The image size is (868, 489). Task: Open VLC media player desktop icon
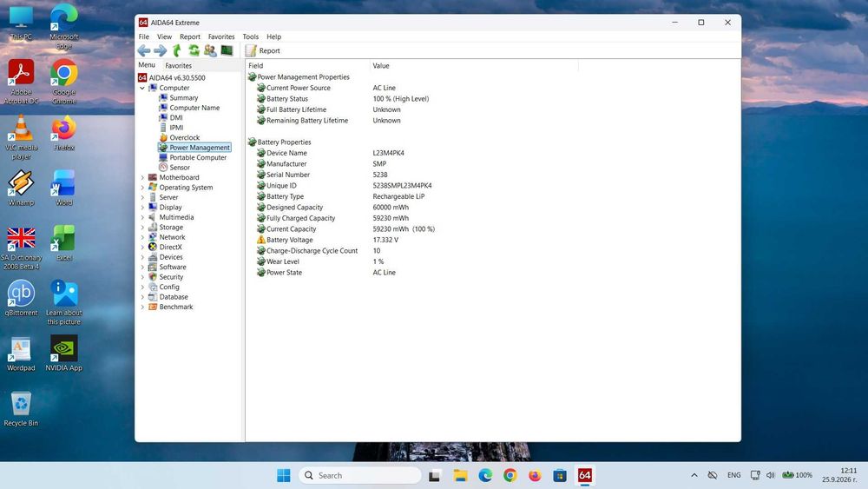[x=21, y=137]
